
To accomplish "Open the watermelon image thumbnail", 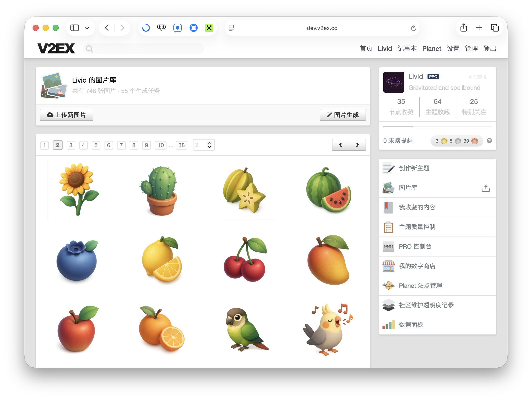I will click(x=328, y=190).
